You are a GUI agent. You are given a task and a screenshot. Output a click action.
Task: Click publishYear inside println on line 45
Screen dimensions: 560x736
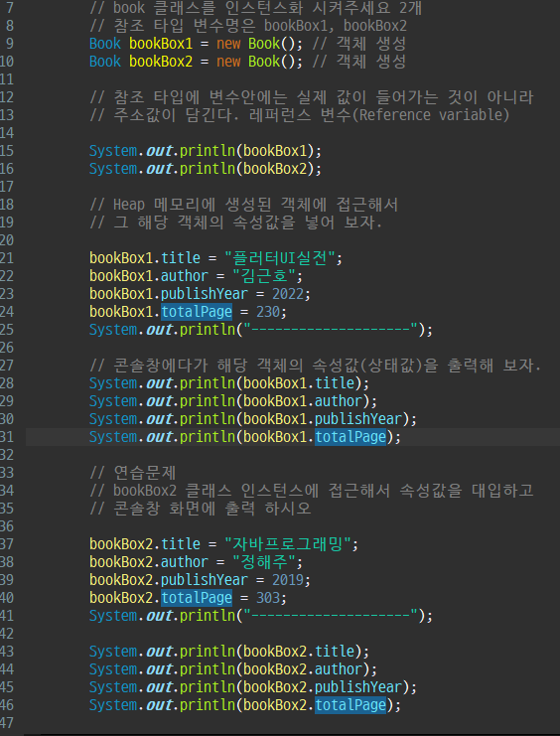(358, 687)
